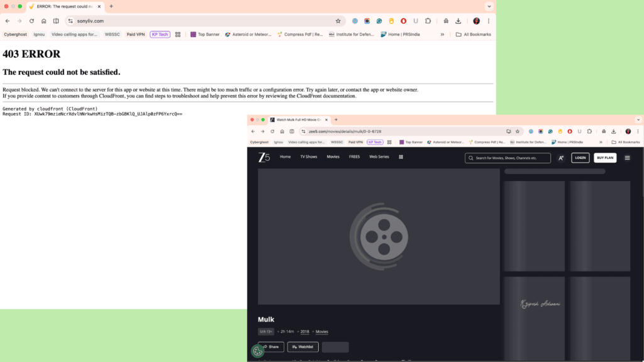
Task: Open the Chrome three-dot menu in the sonyliv window
Action: pyautogui.click(x=488, y=21)
